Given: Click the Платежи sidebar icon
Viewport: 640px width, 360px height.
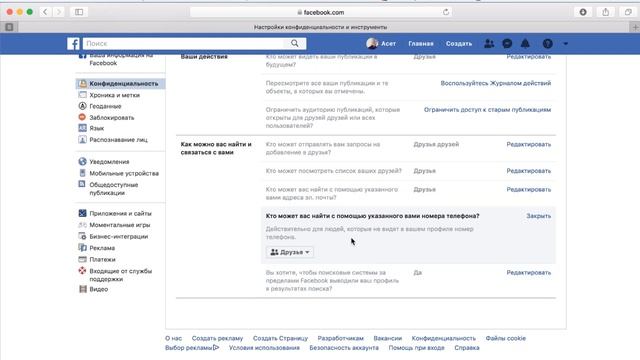Looking at the screenshot, I should (82, 259).
